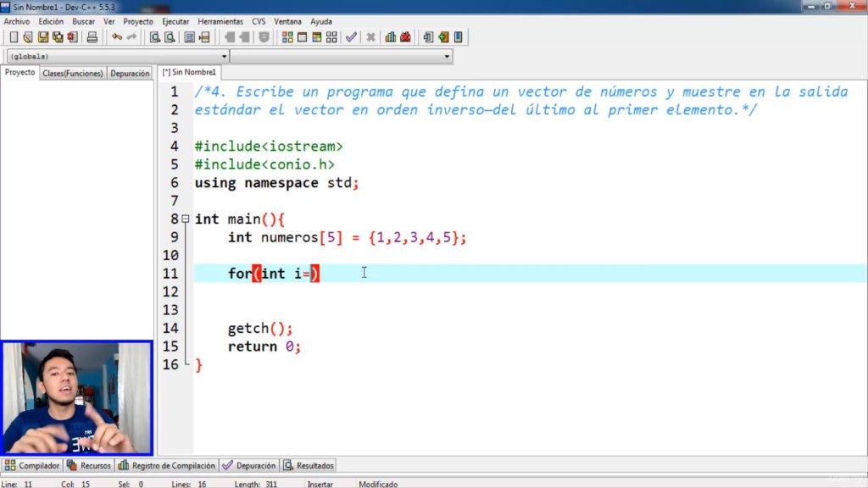Click the Insert toolbar icon
This screenshot has width=868, height=488.
428,37
